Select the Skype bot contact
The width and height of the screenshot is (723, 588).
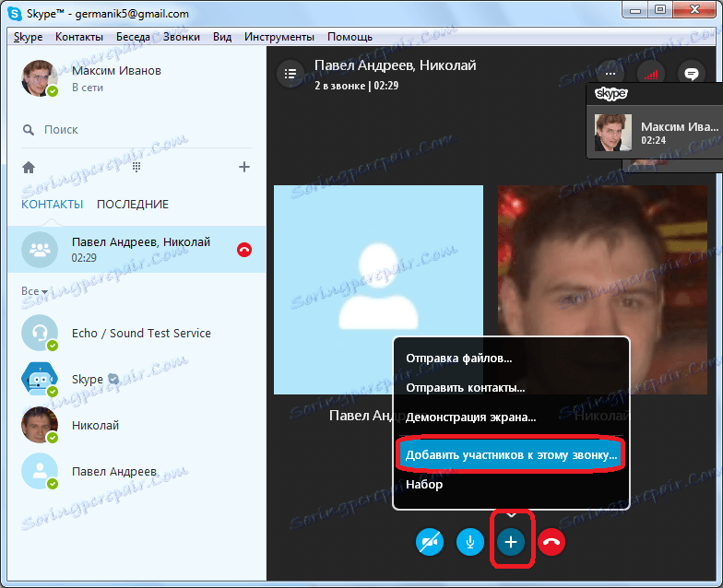tap(136, 379)
